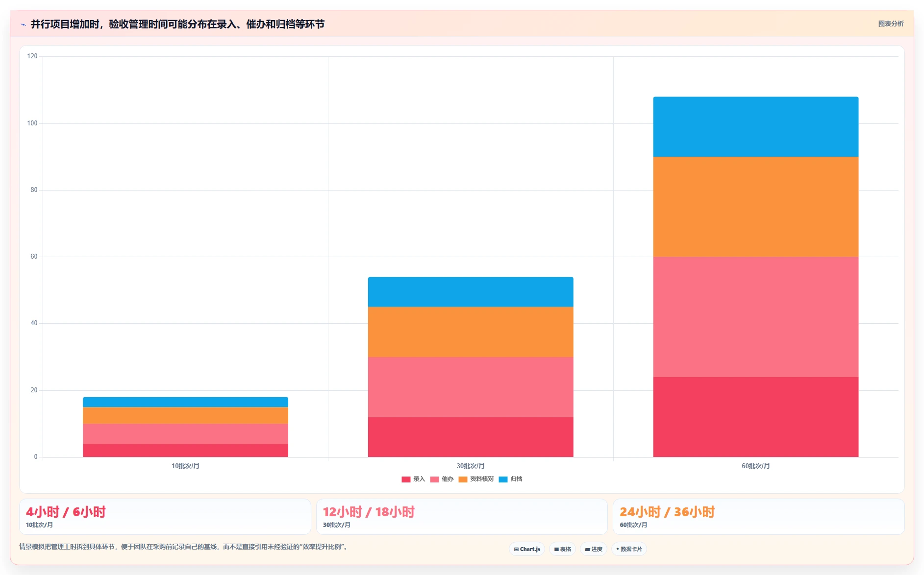Click the 80 y-axis tick label
Image resolution: width=924 pixels, height=575 pixels.
(34, 190)
